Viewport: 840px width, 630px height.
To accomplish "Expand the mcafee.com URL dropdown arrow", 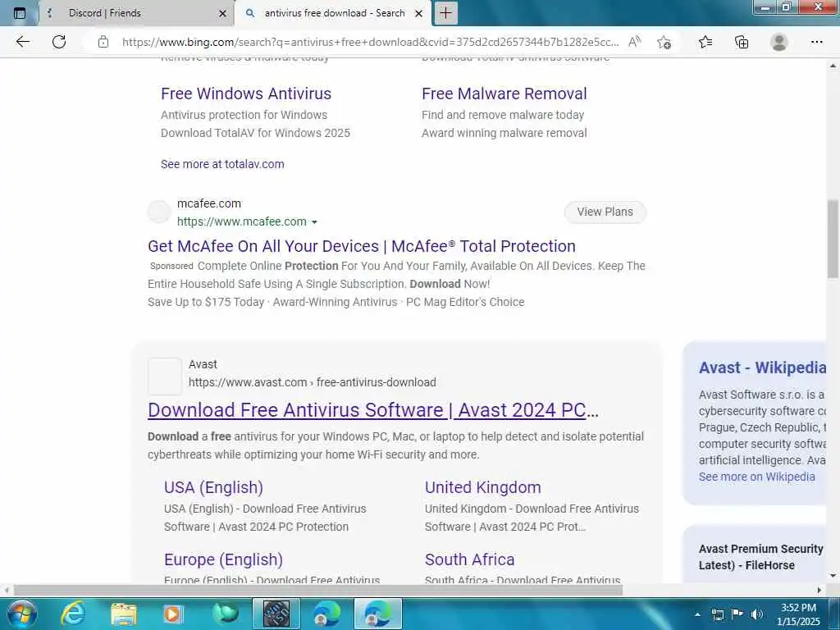I will pyautogui.click(x=314, y=222).
